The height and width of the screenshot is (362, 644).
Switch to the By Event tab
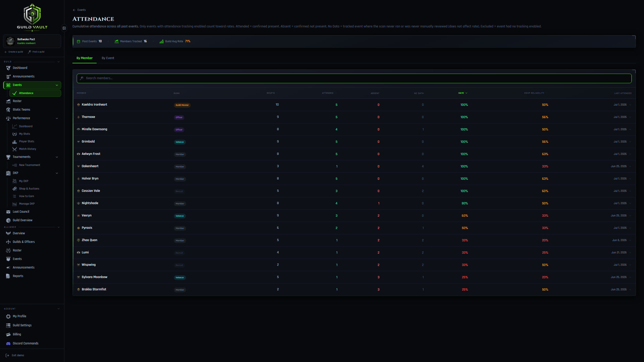click(108, 58)
